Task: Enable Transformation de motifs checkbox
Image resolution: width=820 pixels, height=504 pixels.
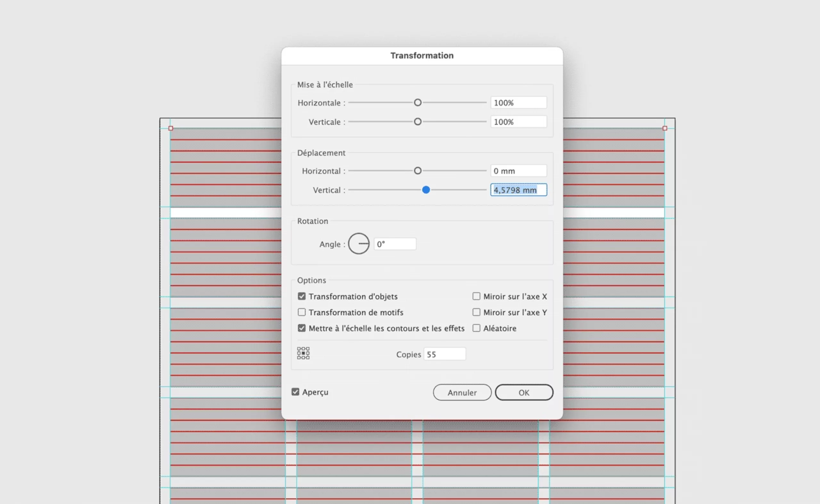Action: pos(301,312)
